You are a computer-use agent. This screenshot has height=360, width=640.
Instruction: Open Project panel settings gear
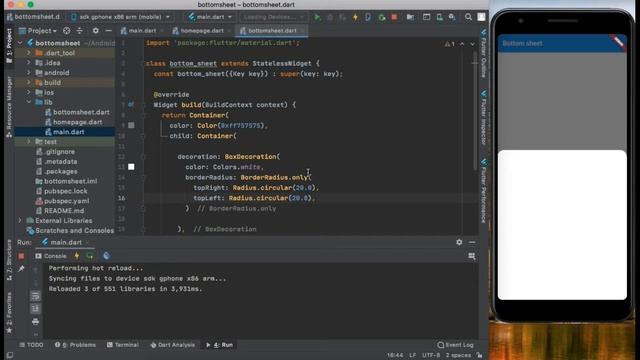pos(96,31)
